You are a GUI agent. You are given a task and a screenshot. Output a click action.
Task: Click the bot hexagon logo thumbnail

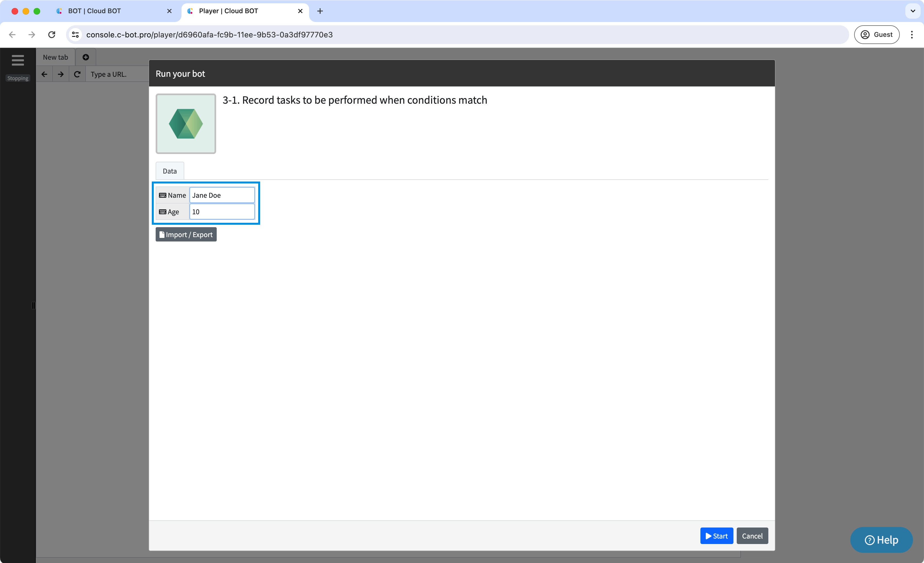[x=186, y=124]
